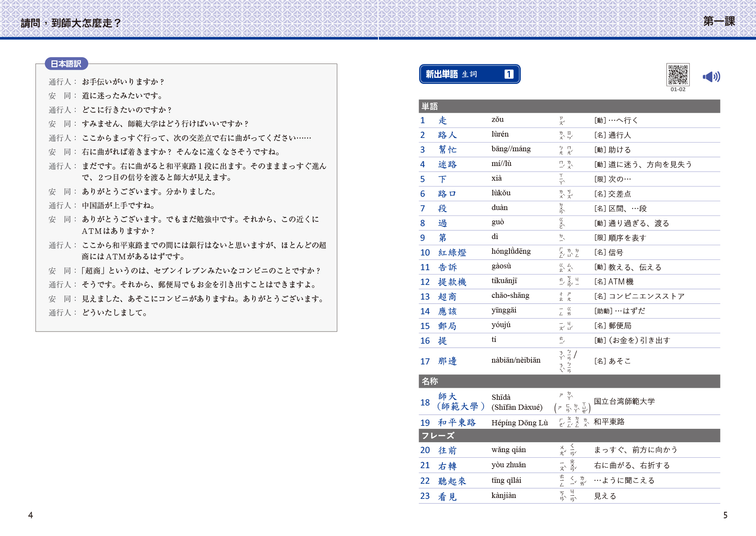Click the line お手伝いがいりますか？
This screenshot has height=536, width=756.
click(x=123, y=82)
